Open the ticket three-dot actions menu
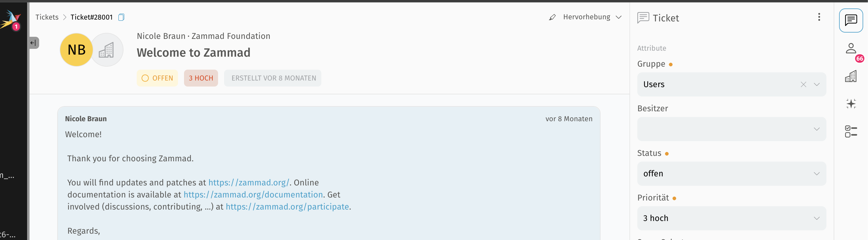Screen dimensions: 868x240 [819, 17]
